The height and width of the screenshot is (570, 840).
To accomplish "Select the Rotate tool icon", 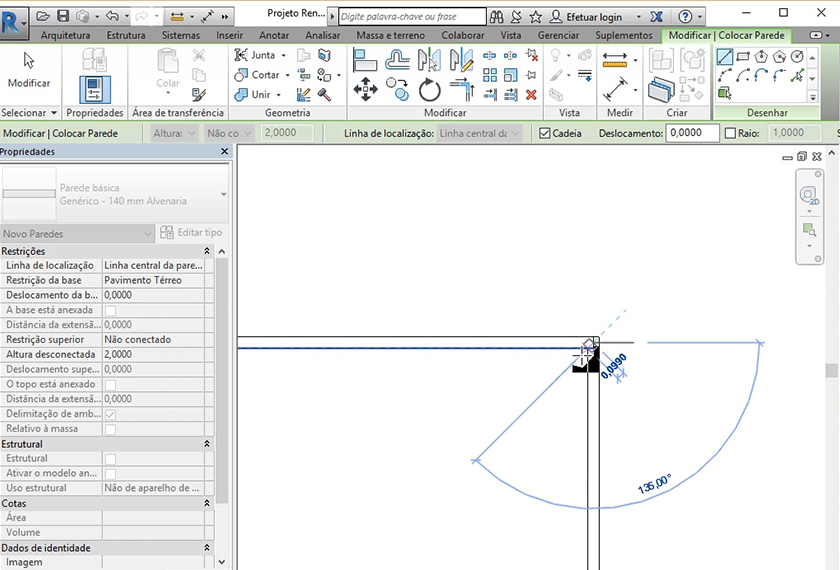I will pos(430,90).
